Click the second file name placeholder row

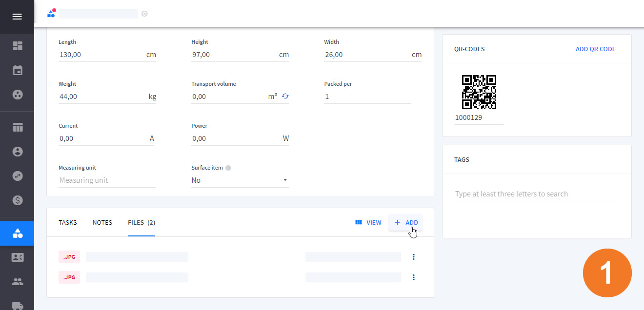pyautogui.click(x=137, y=277)
